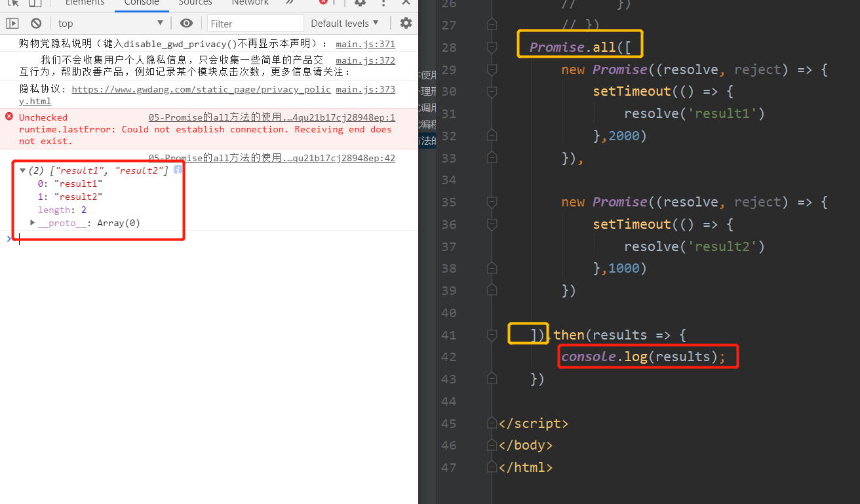The height and width of the screenshot is (504, 860).
Task: Click line number 42 in the gutter
Action: 448,357
